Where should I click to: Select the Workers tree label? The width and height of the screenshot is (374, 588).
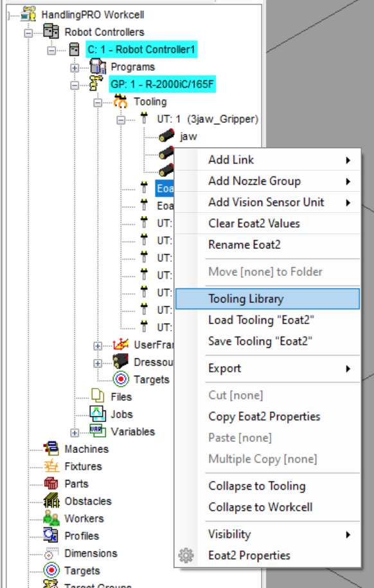point(84,519)
